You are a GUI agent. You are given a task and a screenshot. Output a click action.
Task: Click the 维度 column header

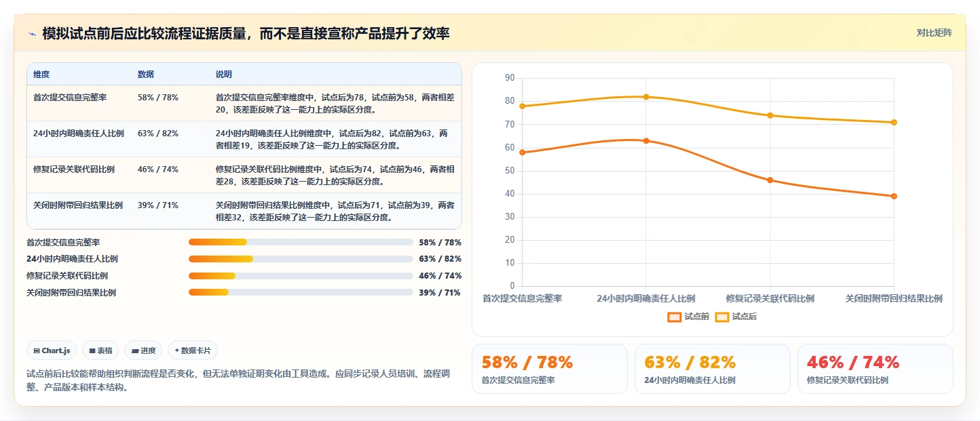point(41,74)
